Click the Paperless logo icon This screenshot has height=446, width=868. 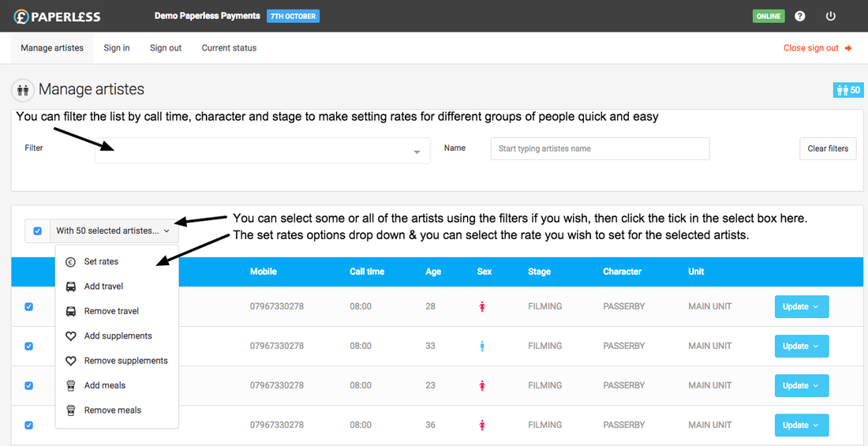point(21,17)
